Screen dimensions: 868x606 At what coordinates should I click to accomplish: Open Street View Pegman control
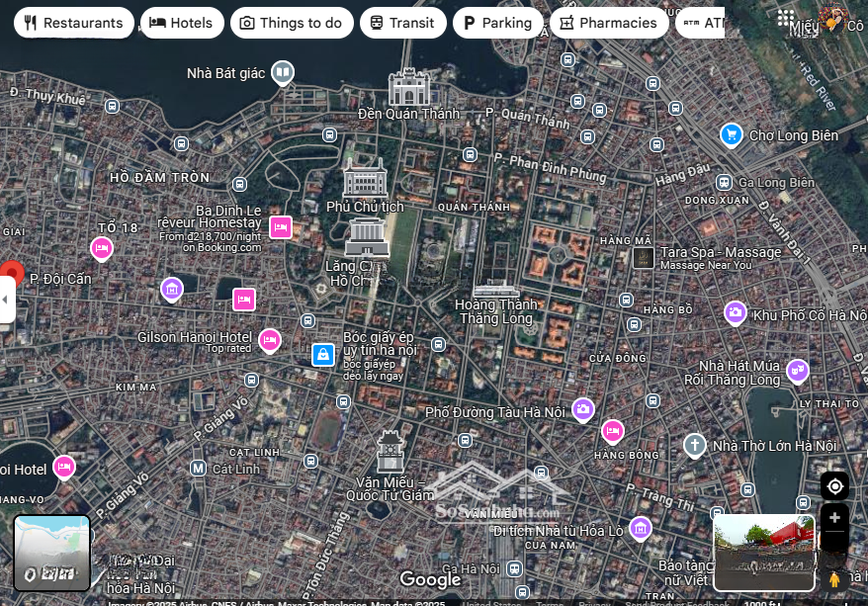(x=834, y=579)
